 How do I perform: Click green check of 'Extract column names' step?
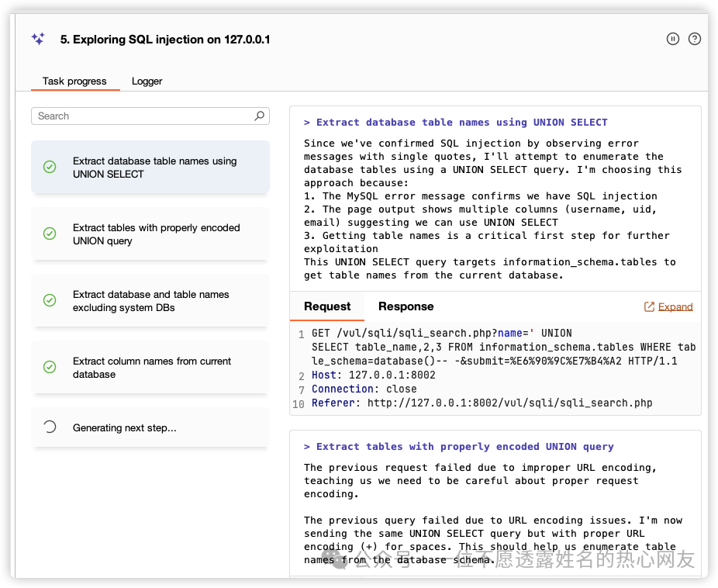coord(50,367)
